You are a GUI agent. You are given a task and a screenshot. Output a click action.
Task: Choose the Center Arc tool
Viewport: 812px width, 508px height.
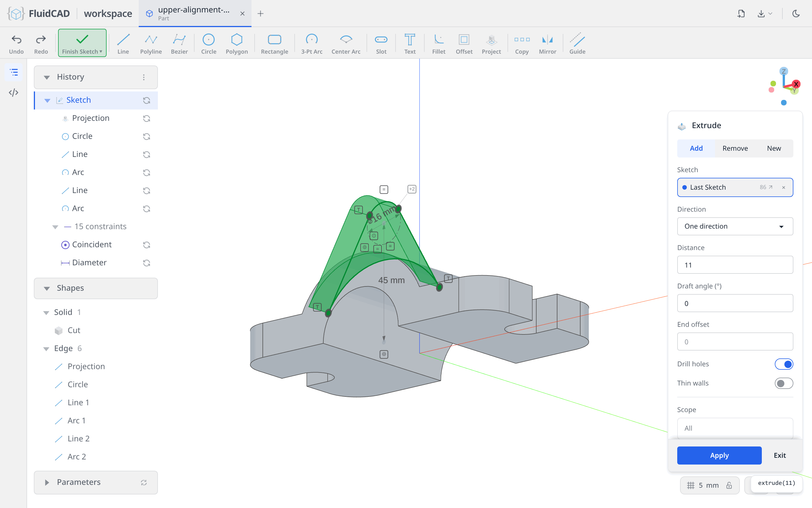click(346, 44)
